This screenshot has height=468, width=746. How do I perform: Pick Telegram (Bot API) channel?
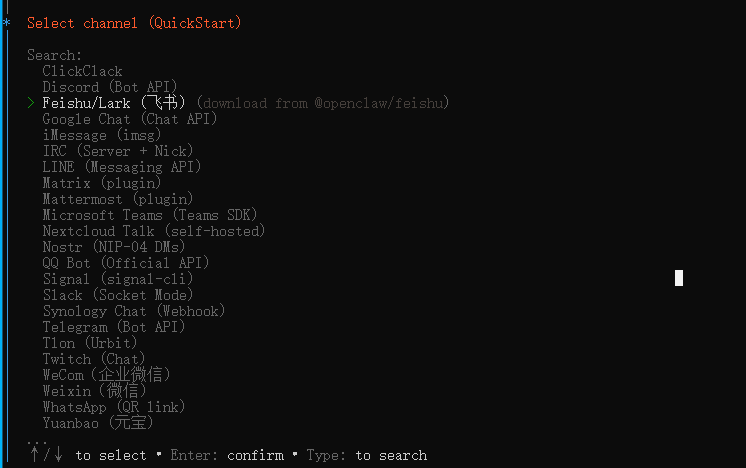(x=113, y=327)
